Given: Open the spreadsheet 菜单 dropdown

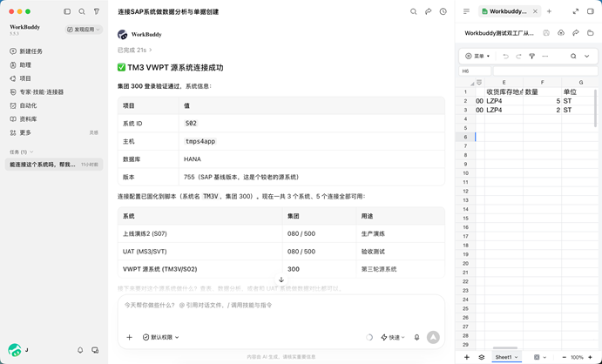Looking at the screenshot, I should (477, 56).
